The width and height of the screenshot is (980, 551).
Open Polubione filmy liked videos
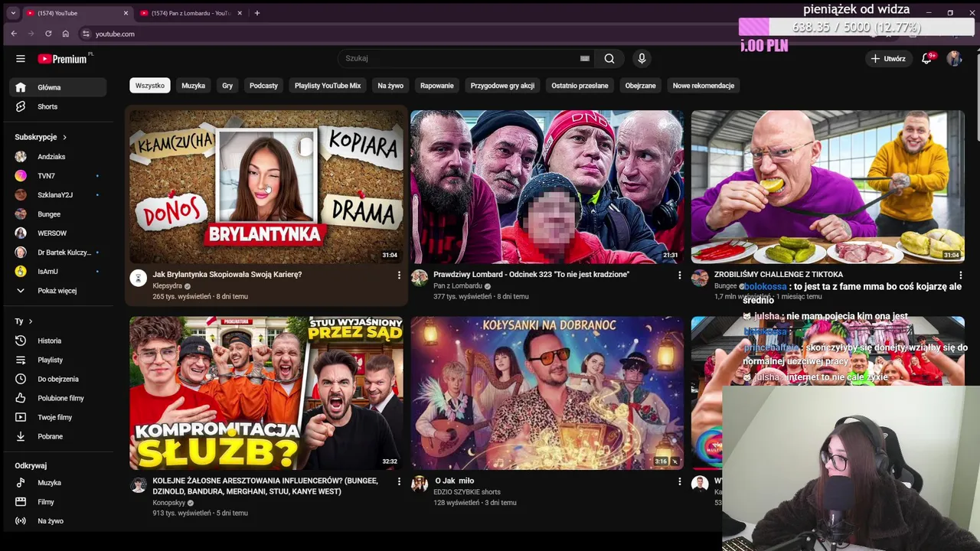(58, 398)
